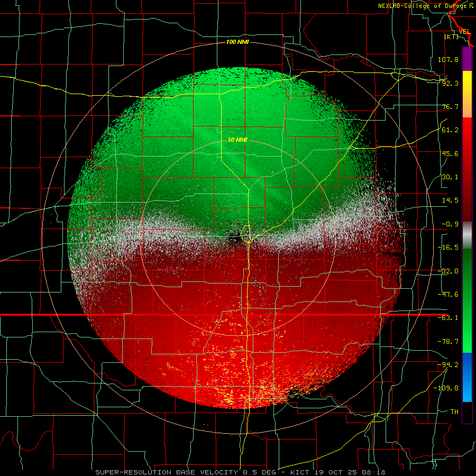476x476 pixels.
Task: Click the 107.8 value on the velocity scale
Action: click(448, 59)
